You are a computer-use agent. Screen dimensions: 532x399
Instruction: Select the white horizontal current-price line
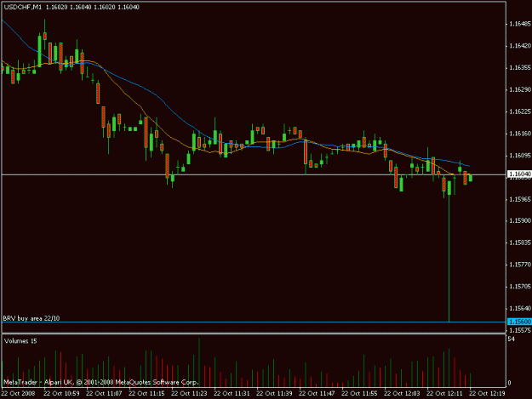click(x=254, y=174)
